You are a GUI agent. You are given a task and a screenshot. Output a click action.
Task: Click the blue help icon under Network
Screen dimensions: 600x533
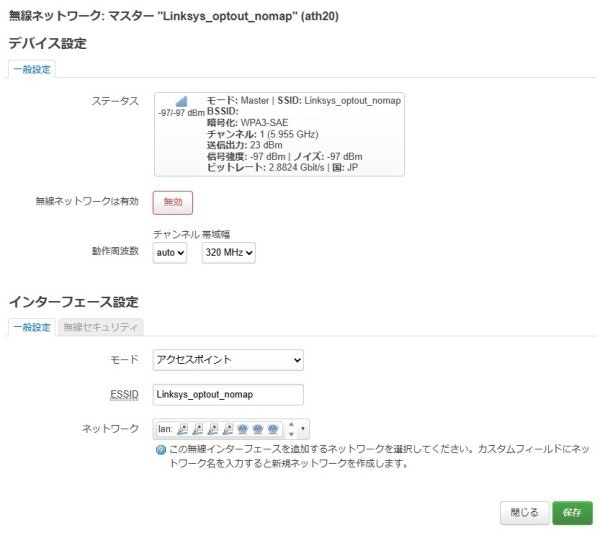tap(161, 450)
